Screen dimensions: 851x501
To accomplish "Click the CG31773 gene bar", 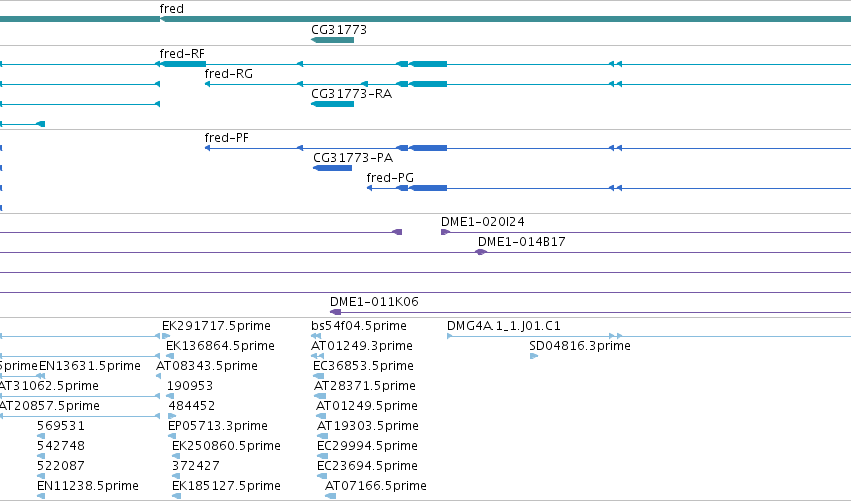I will 332,40.
